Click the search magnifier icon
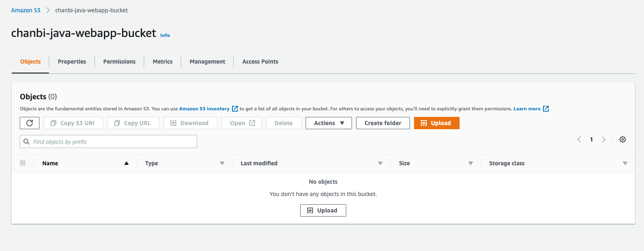The height and width of the screenshot is (251, 644). pos(27,142)
